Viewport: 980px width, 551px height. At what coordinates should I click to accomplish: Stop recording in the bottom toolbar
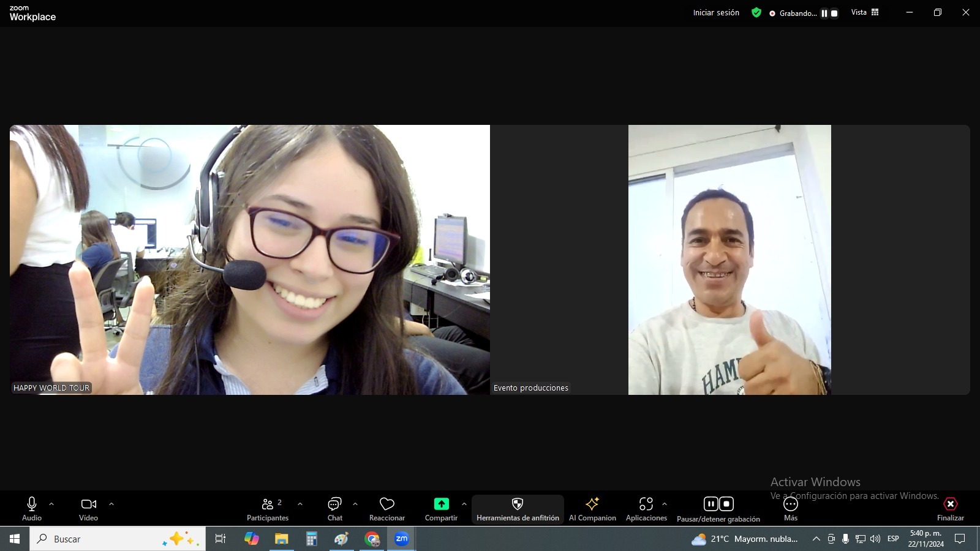[726, 504]
